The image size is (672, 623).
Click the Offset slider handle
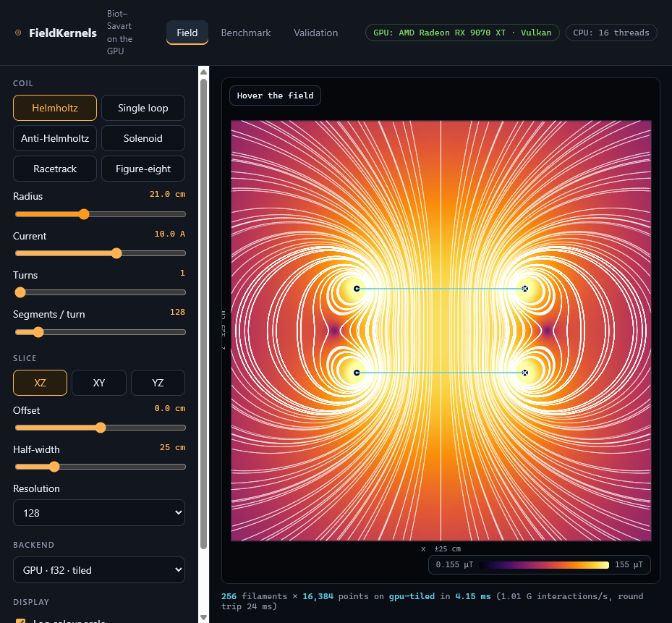(101, 428)
